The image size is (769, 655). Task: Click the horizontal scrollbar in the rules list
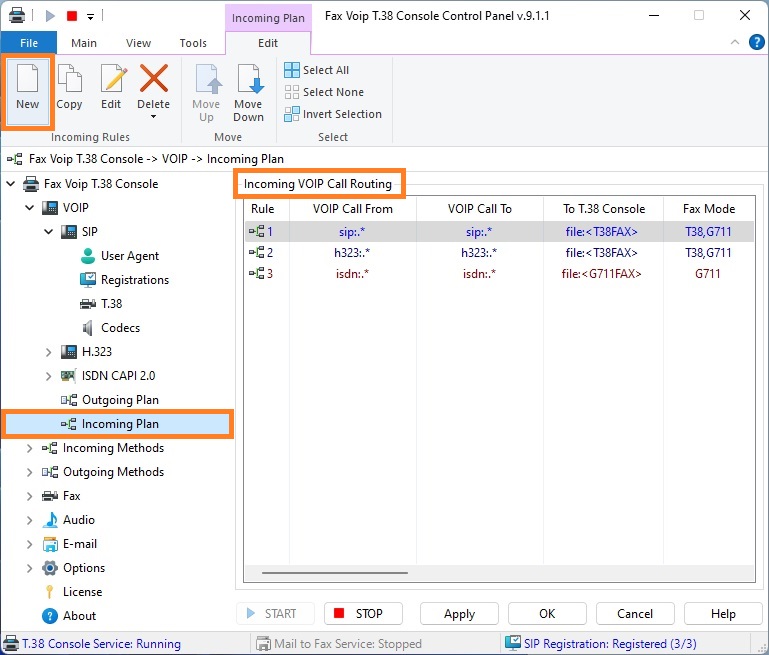[x=334, y=573]
